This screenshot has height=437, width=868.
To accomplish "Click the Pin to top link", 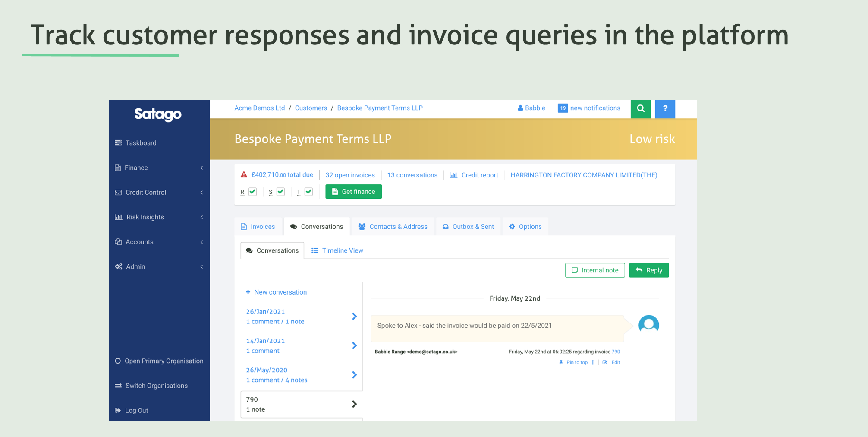I will coord(577,362).
